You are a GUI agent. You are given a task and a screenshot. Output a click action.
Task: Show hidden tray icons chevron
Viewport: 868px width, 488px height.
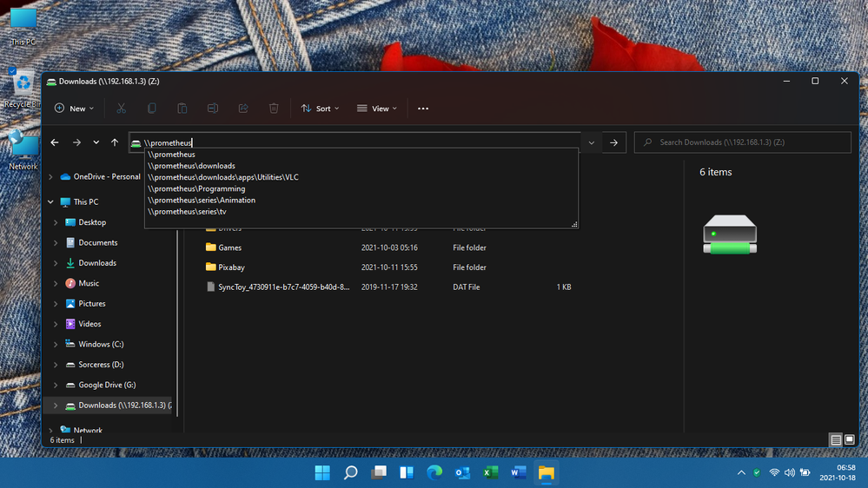(x=741, y=472)
